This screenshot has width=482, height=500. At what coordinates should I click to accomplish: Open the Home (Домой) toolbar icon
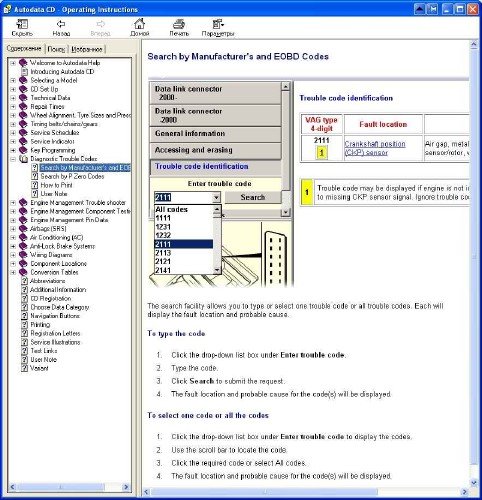pos(139,24)
